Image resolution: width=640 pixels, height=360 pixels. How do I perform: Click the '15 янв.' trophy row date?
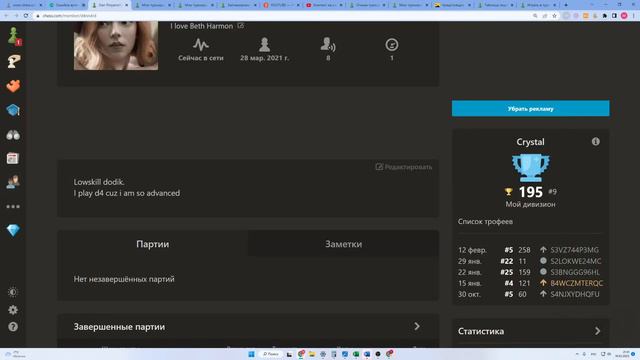pyautogui.click(x=469, y=283)
